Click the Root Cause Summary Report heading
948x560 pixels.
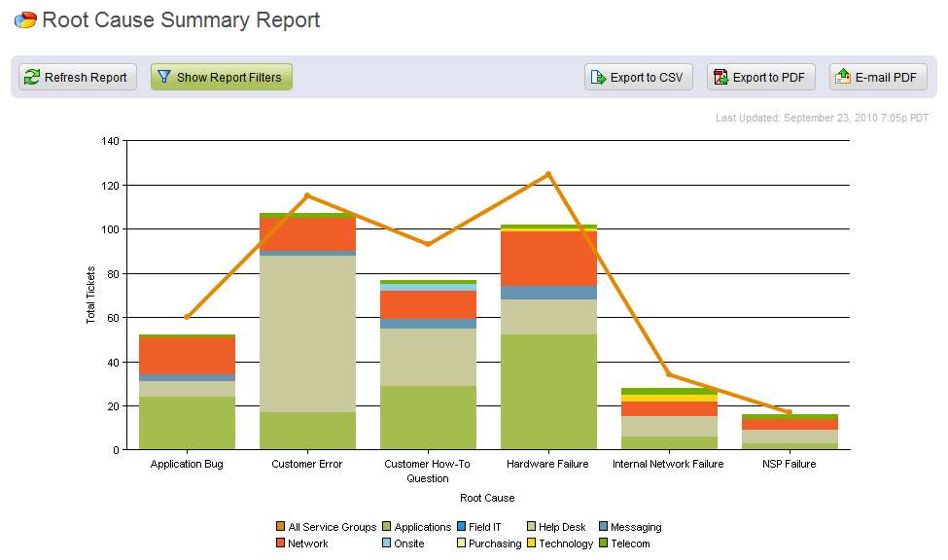tap(181, 20)
